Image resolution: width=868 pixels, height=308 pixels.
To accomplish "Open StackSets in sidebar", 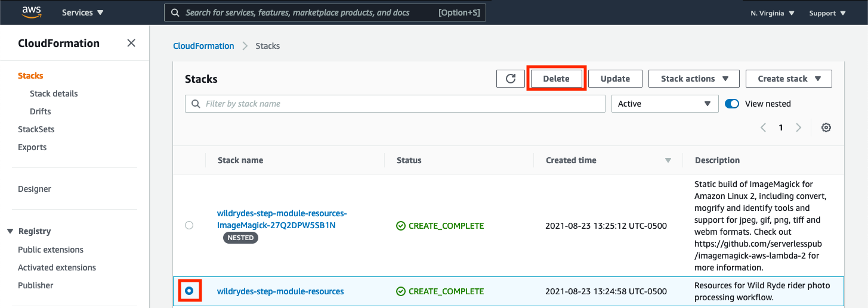I will [x=36, y=129].
